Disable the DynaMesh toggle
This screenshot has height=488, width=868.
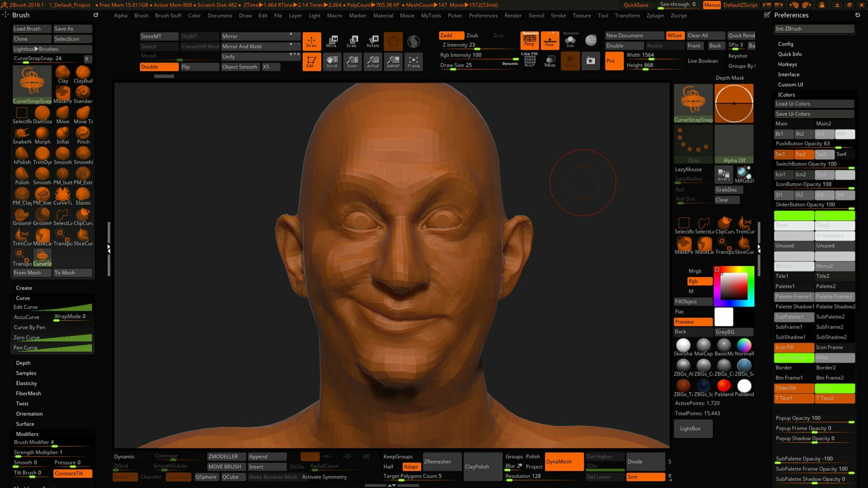[563, 462]
